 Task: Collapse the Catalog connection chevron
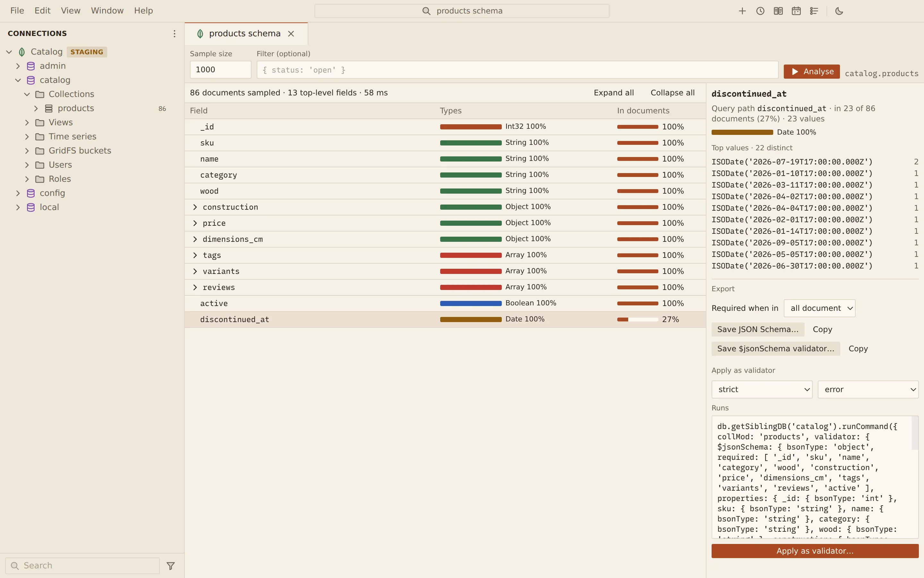[9, 52]
